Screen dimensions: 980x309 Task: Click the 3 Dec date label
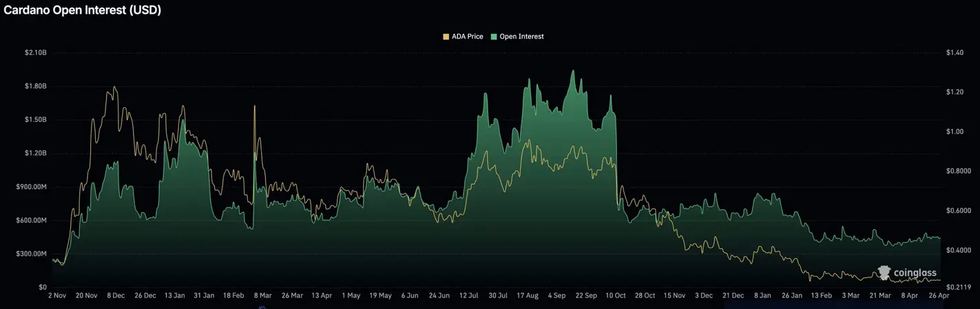tap(704, 296)
